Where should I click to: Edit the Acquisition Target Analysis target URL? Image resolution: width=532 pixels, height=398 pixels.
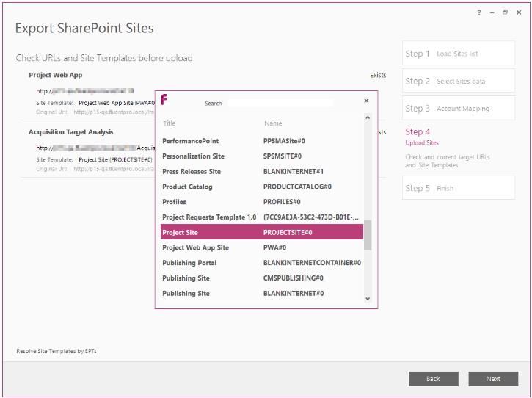(x=95, y=148)
